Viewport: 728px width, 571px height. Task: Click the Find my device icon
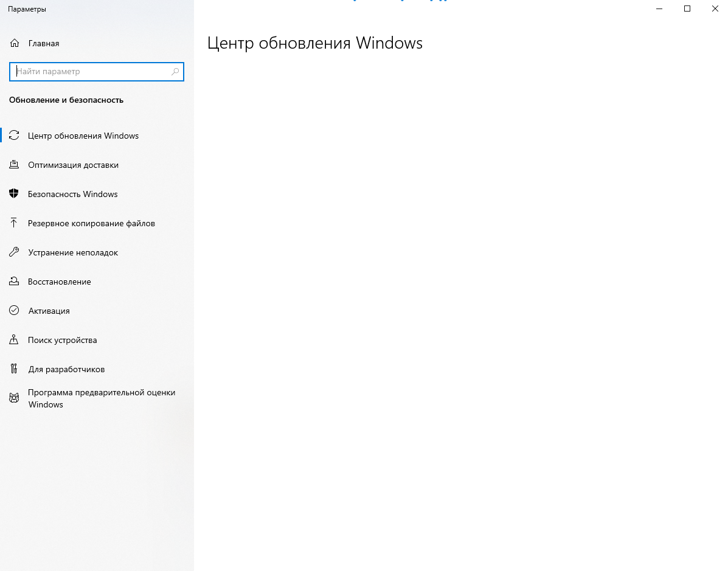pyautogui.click(x=14, y=340)
